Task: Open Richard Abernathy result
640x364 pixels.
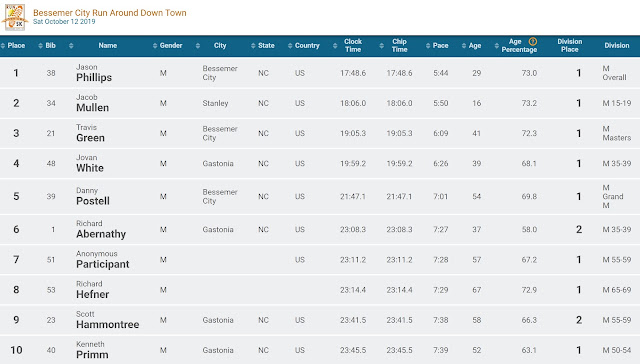Action: pyautogui.click(x=101, y=229)
